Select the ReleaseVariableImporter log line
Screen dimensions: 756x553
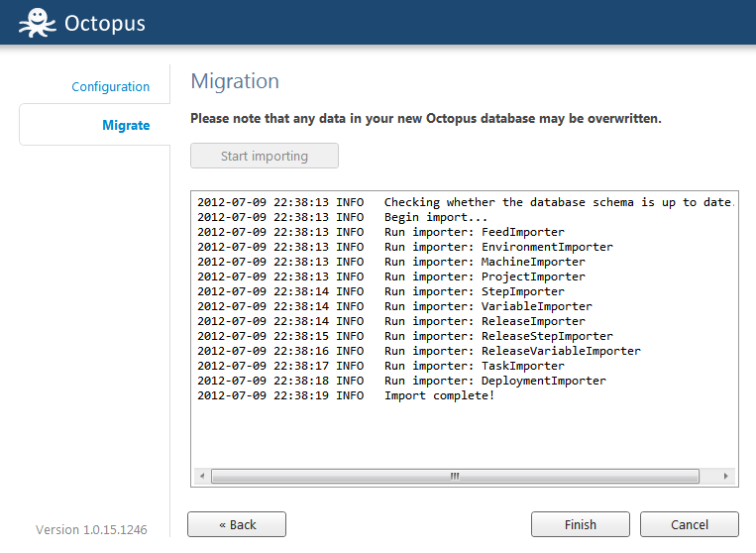(419, 352)
